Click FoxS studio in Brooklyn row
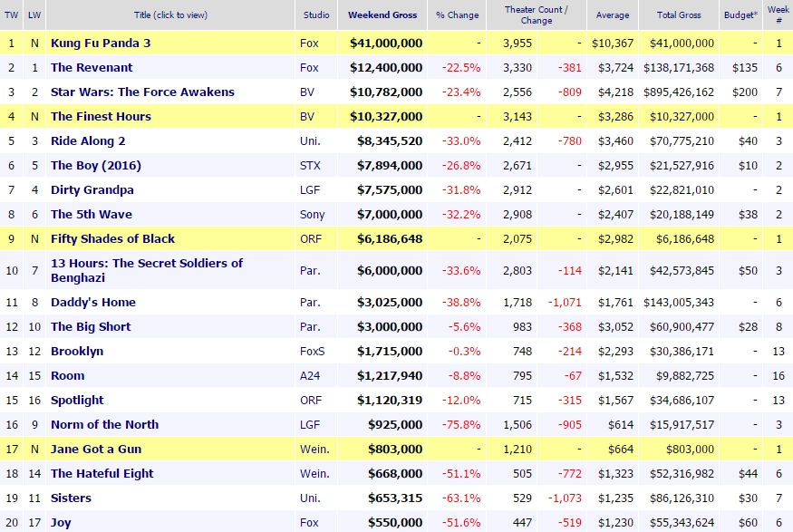This screenshot has width=793, height=532. [312, 351]
